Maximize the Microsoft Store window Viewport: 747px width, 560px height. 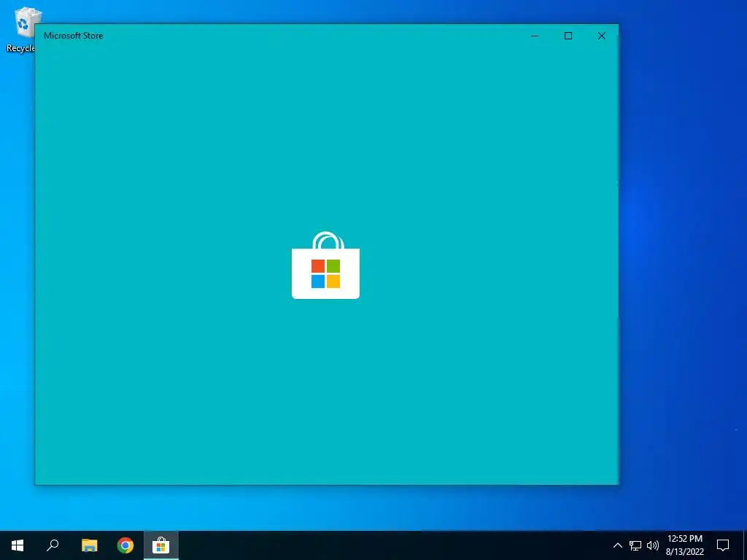568,36
